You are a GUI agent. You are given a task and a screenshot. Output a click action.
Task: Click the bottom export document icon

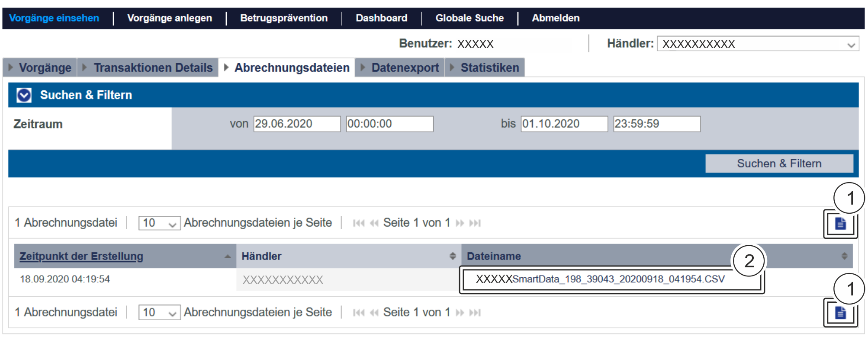[x=840, y=313]
